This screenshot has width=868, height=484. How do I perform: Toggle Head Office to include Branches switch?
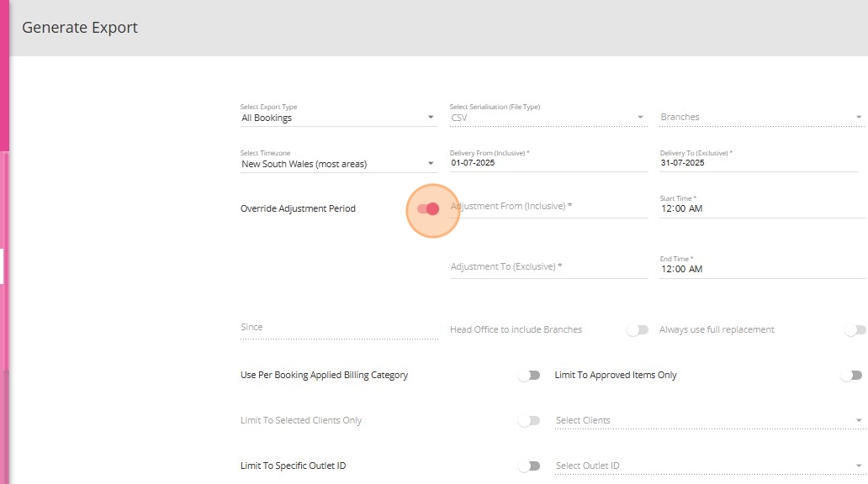(x=638, y=329)
